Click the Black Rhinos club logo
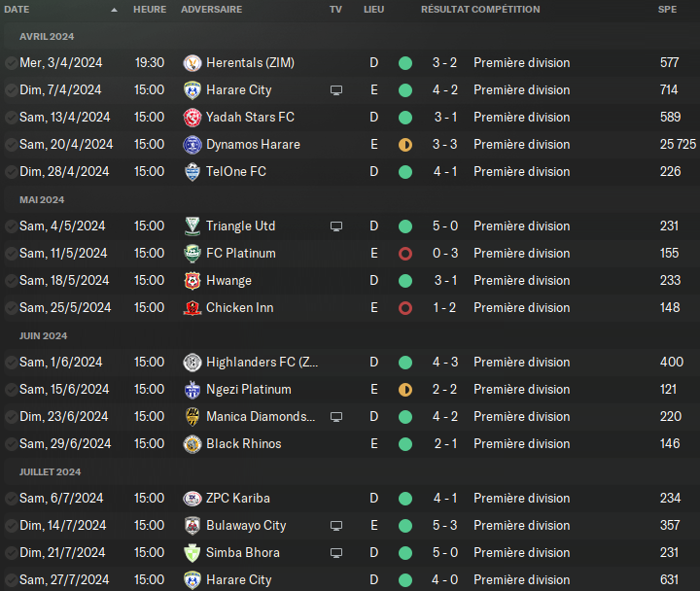Screen dimensions: 700x591 [x=192, y=444]
